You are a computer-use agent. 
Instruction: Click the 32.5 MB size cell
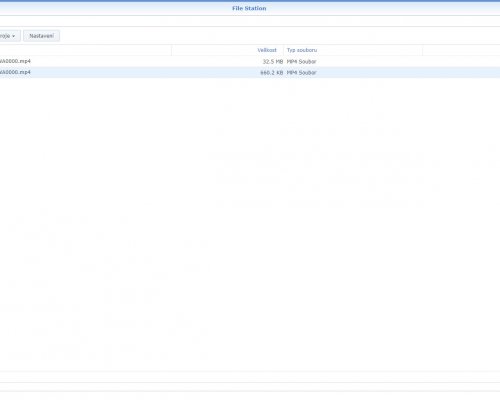(273, 61)
